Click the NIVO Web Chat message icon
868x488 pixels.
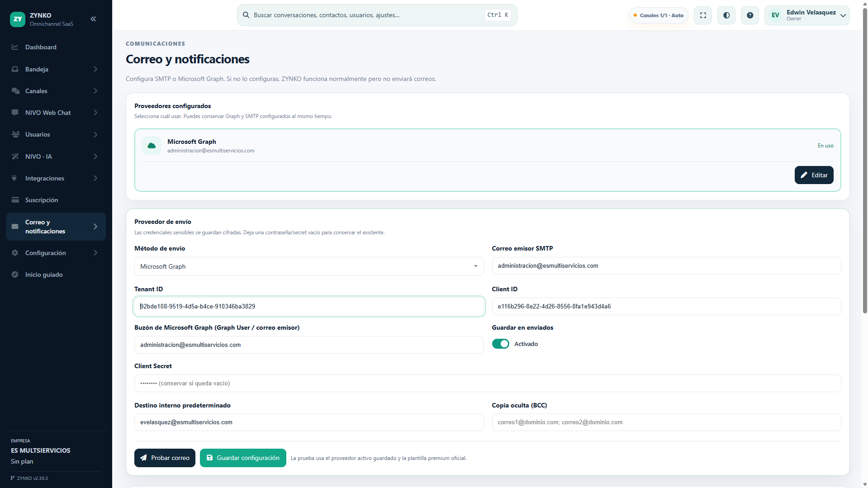[x=15, y=113]
